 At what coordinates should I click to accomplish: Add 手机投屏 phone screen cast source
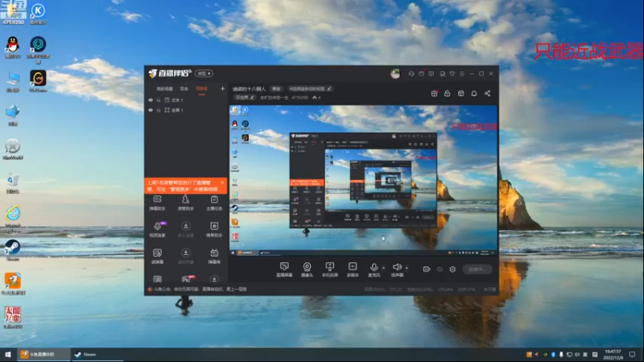330,269
